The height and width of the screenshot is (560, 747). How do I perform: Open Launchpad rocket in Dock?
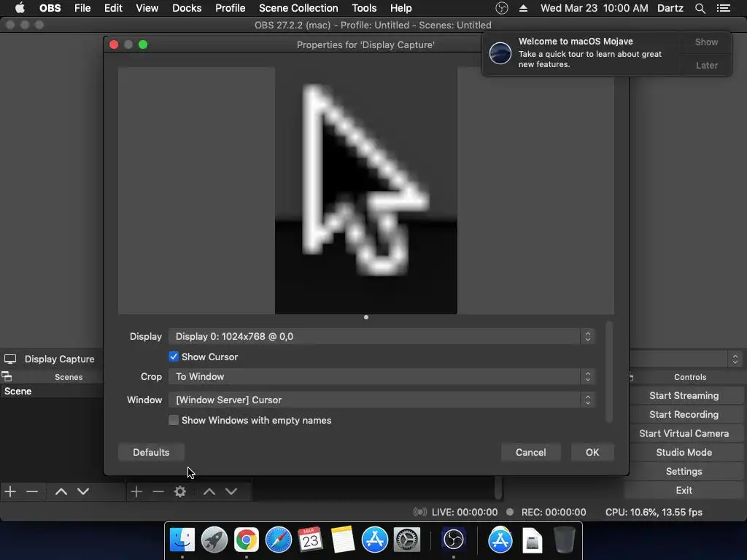[x=214, y=540]
